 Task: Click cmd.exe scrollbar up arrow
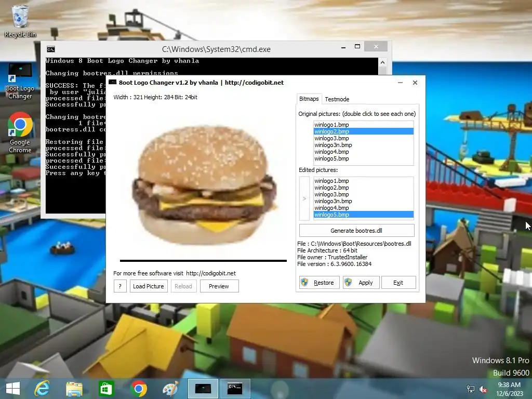pos(382,62)
